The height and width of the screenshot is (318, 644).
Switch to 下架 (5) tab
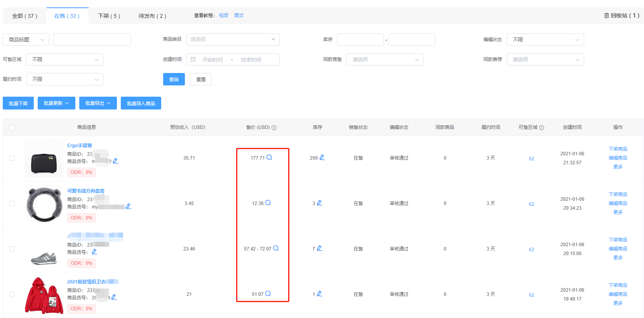[109, 16]
